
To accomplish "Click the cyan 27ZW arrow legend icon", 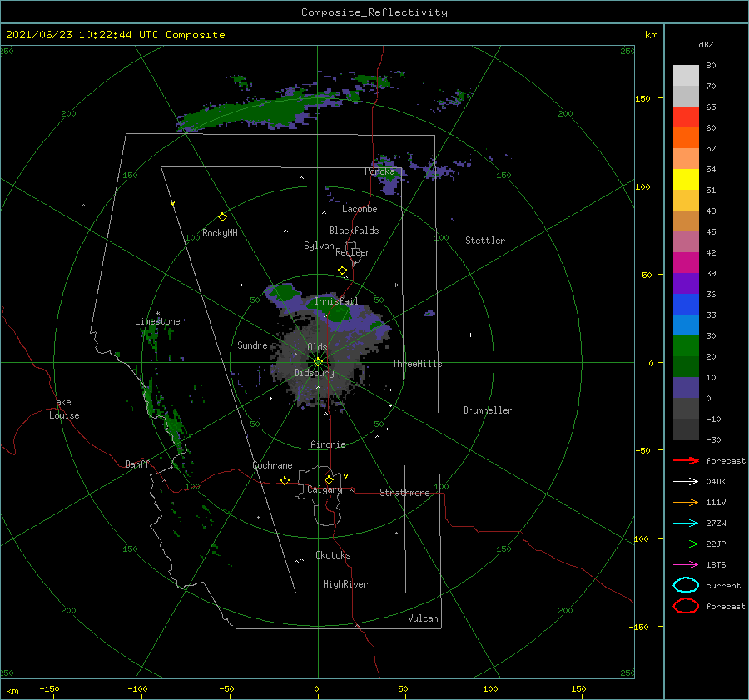I will click(x=686, y=524).
